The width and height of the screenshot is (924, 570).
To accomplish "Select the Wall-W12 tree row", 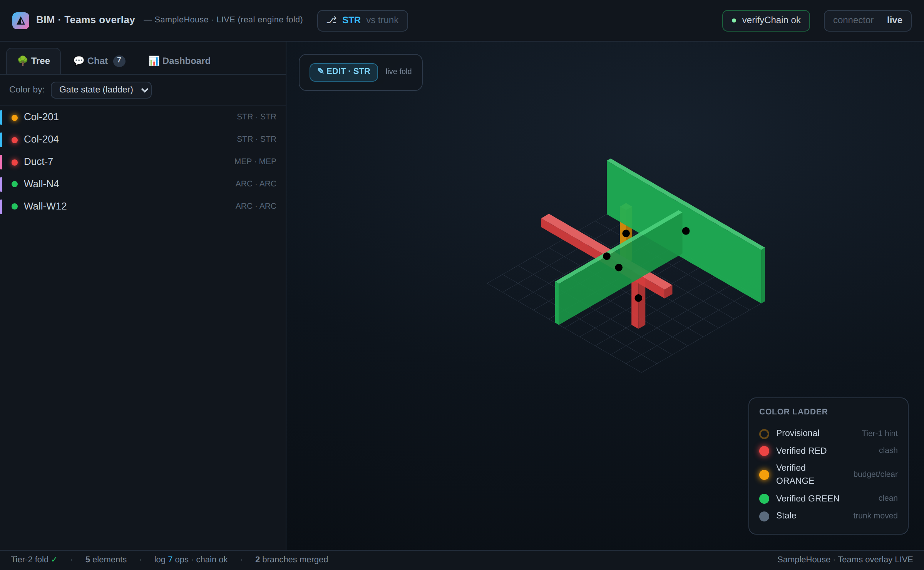I will click(143, 206).
